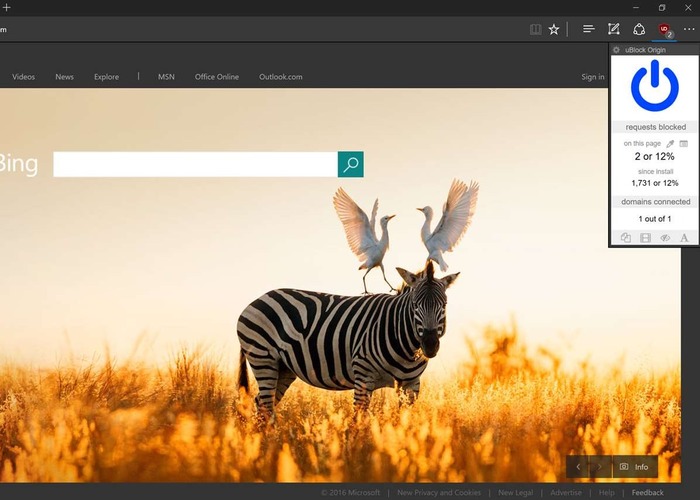This screenshot has width=700, height=500.
Task: Open Outlook.com link in header
Action: coord(280,77)
